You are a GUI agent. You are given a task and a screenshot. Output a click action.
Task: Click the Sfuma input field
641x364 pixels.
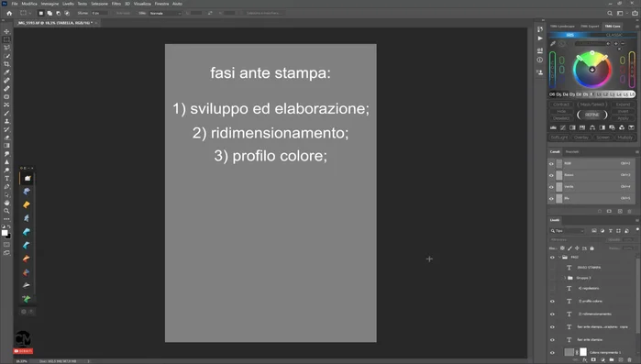click(x=99, y=13)
